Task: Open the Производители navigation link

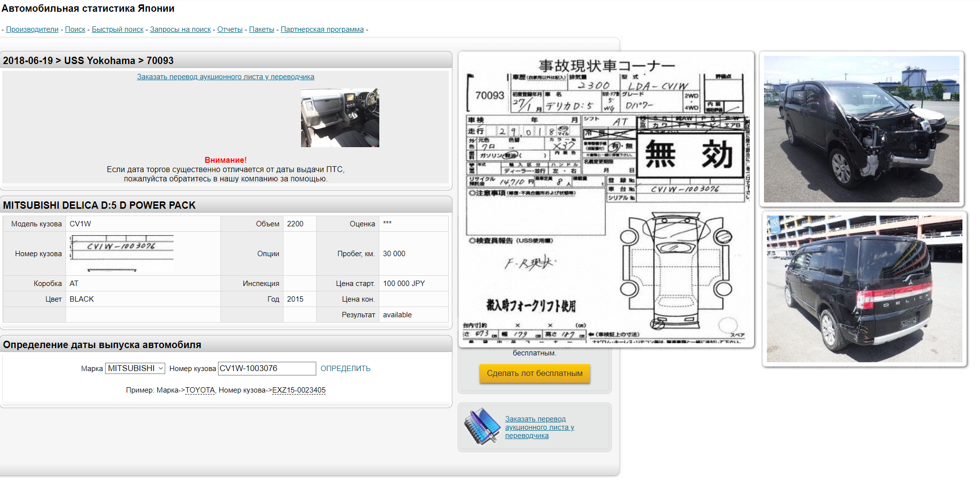Action: pos(32,29)
